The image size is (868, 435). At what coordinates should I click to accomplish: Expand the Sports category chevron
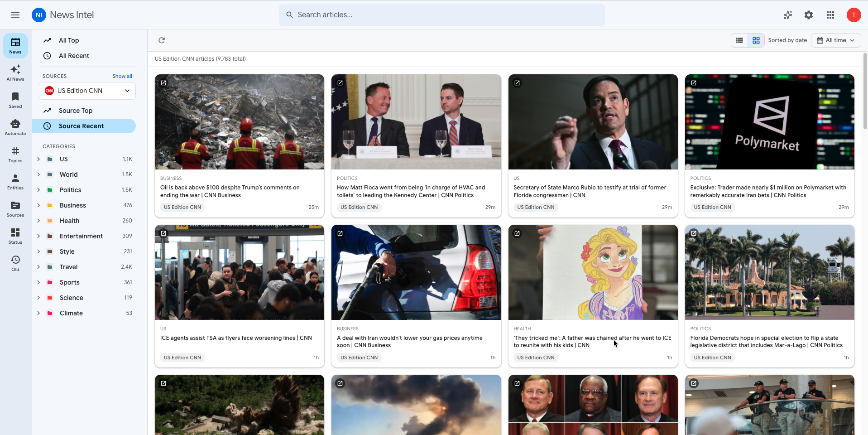click(38, 282)
